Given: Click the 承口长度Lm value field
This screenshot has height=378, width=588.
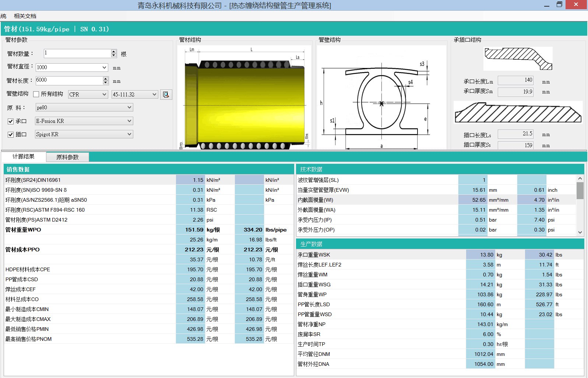Looking at the screenshot, I should [x=515, y=80].
